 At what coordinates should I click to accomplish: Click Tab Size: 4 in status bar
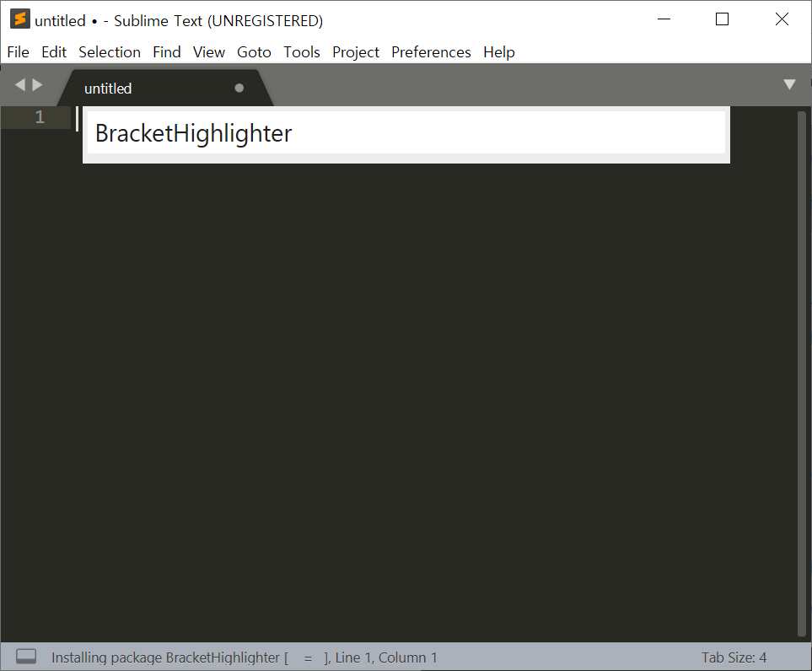[734, 658]
